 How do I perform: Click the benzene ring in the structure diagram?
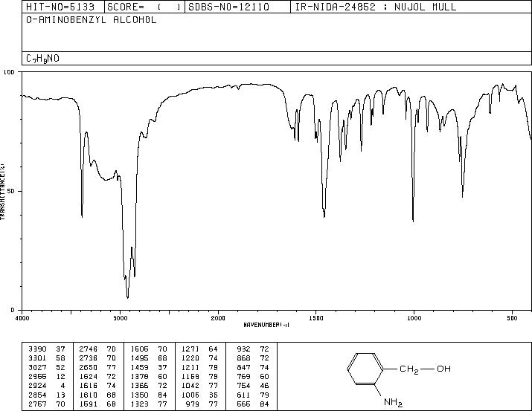click(x=365, y=369)
